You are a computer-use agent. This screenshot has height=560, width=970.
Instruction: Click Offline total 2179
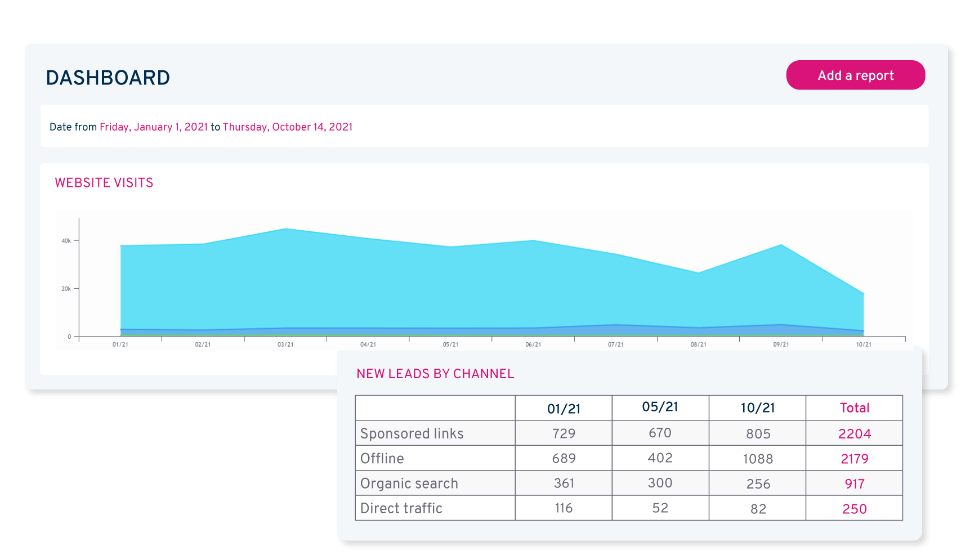click(855, 459)
